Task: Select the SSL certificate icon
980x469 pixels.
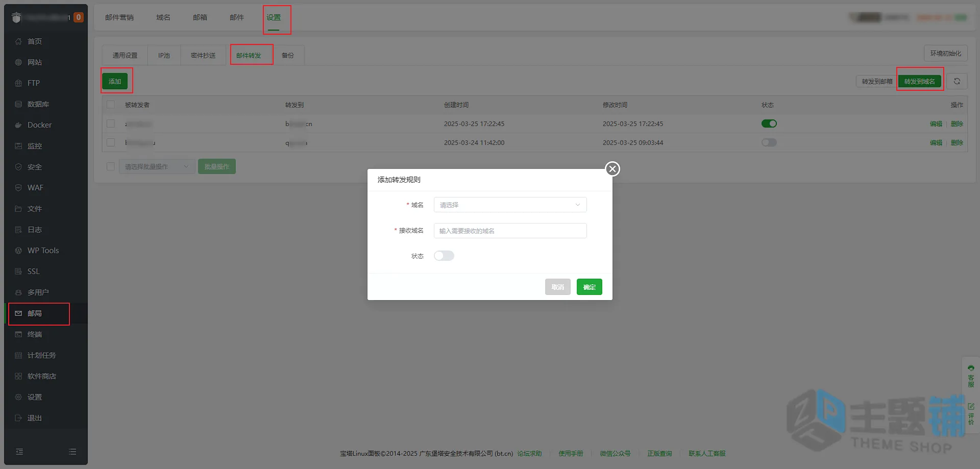Action: pyautogui.click(x=18, y=271)
